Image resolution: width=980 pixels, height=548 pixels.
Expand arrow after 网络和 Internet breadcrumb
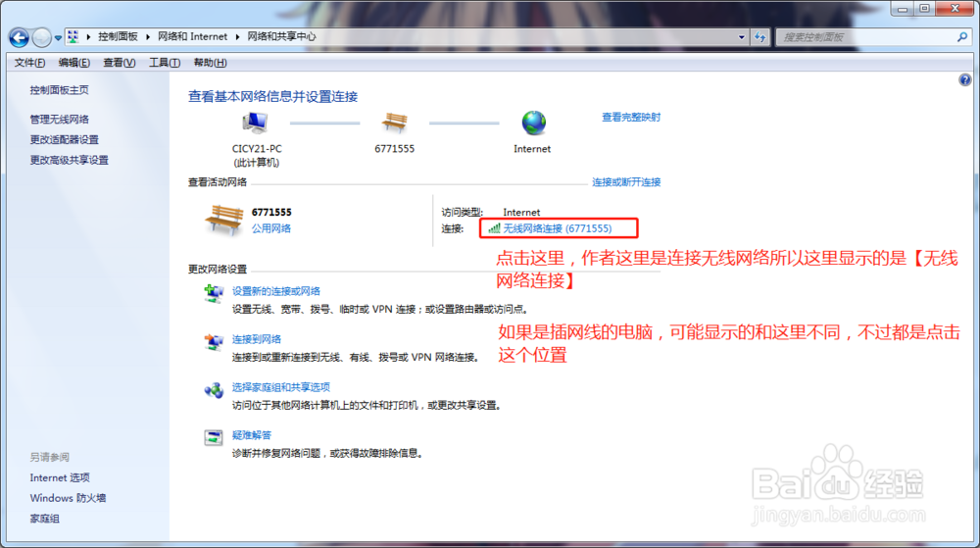click(237, 37)
